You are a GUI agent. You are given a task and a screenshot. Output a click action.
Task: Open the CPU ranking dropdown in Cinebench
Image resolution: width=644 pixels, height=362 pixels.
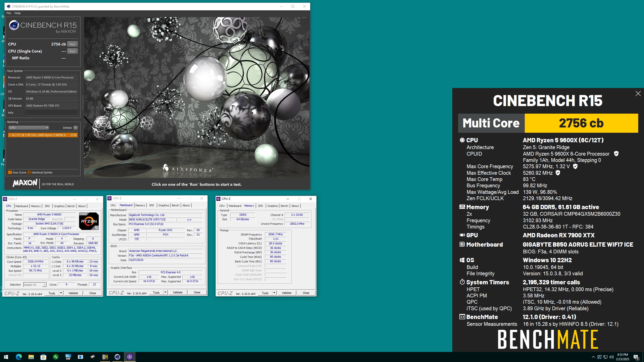29,128
